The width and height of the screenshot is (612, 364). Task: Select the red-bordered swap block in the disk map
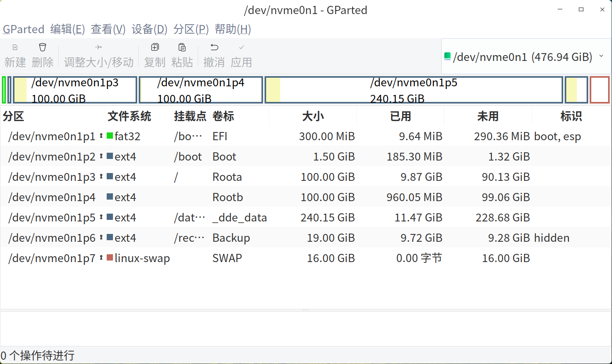(x=599, y=90)
